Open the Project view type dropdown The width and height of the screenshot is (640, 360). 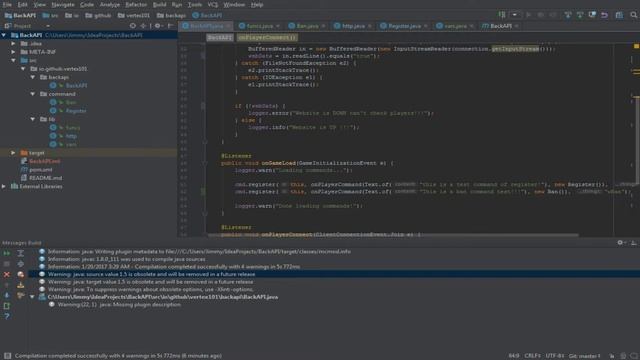48,26
